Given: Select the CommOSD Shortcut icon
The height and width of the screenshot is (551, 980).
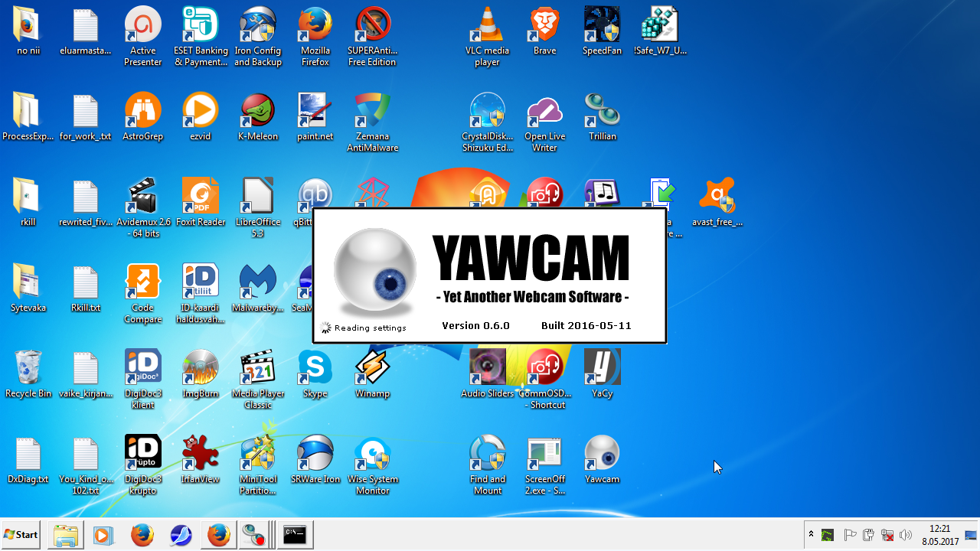Looking at the screenshot, I should coord(544,380).
